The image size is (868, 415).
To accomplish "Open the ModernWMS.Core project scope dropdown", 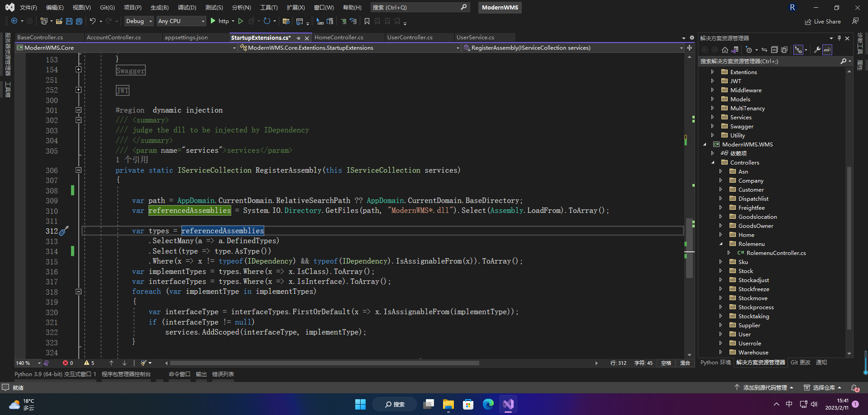I will [x=126, y=48].
